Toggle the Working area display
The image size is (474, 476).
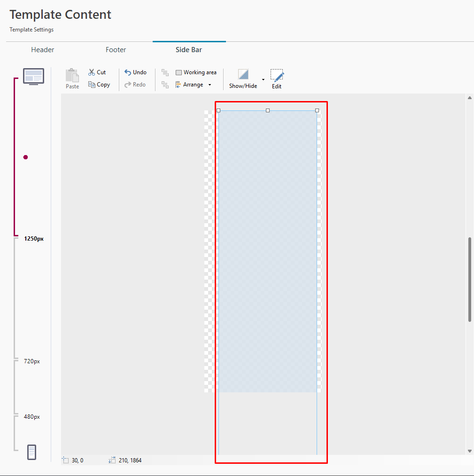click(x=196, y=72)
